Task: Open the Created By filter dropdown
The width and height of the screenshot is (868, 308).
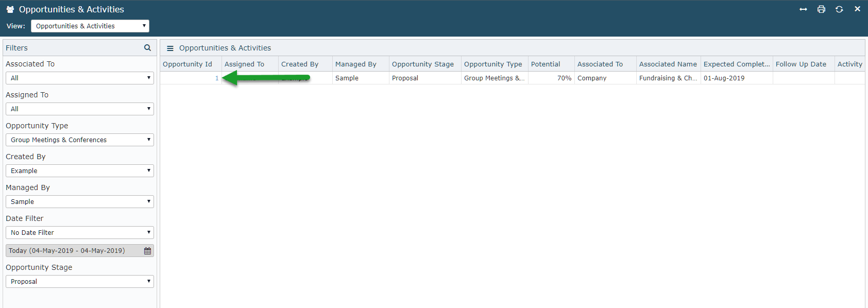Action: (79, 170)
